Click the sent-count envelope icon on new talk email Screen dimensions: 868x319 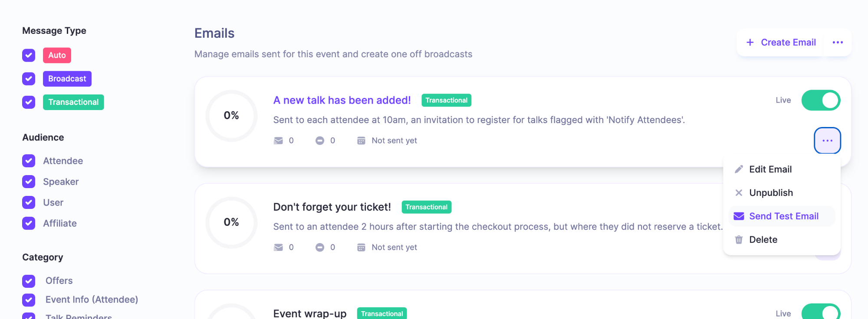278,140
